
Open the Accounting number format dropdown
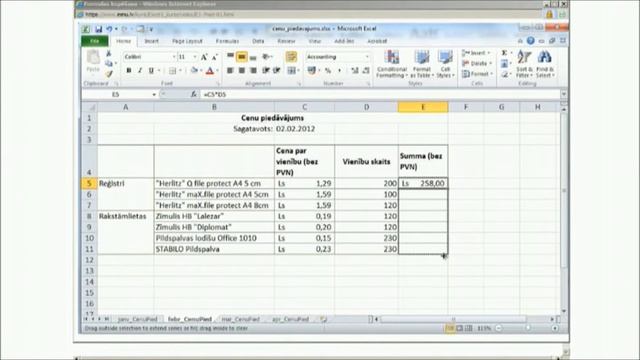(367, 57)
